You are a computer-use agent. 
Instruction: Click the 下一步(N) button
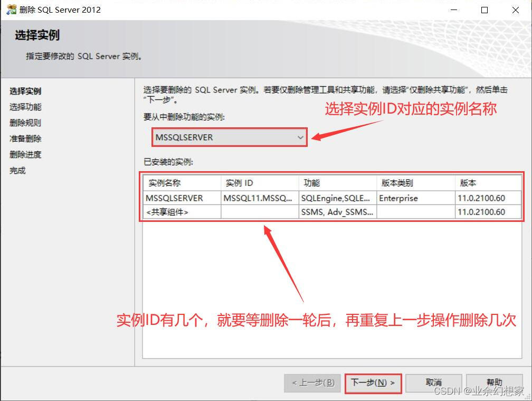pyautogui.click(x=373, y=383)
